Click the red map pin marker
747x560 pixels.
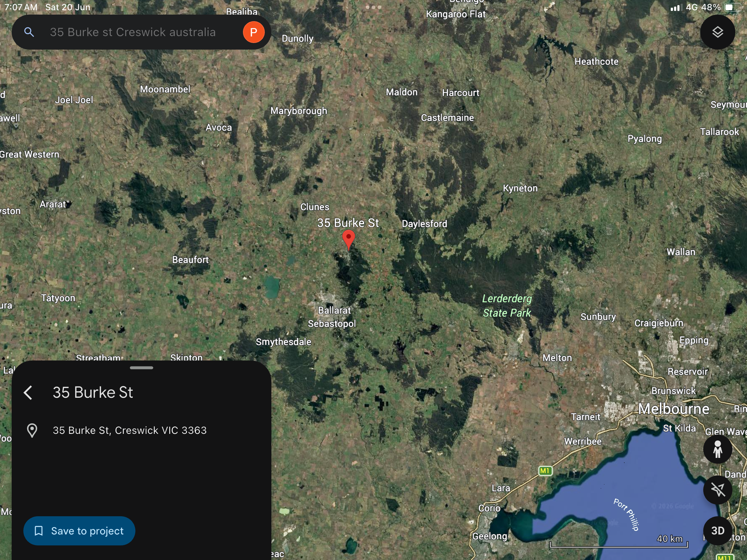pos(348,240)
